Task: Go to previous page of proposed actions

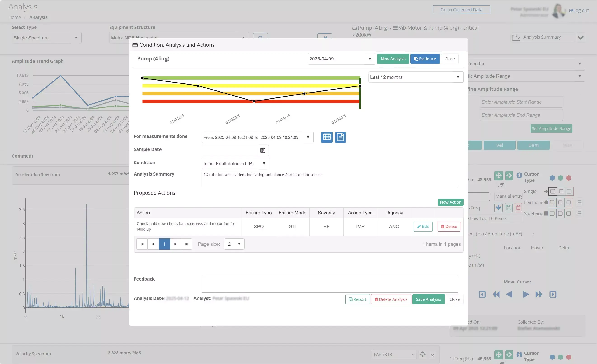Action: point(153,244)
